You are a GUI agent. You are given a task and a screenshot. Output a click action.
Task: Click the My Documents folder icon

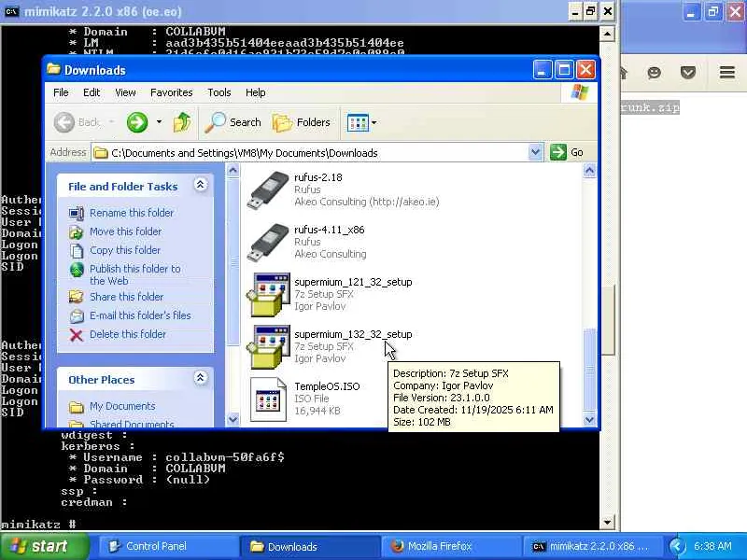coord(77,407)
